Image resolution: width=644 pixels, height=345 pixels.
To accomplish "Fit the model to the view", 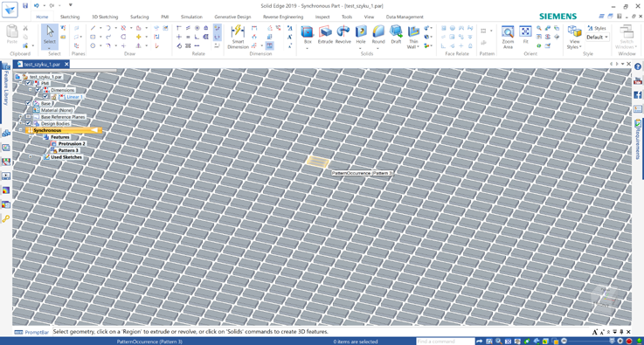I will (x=525, y=35).
